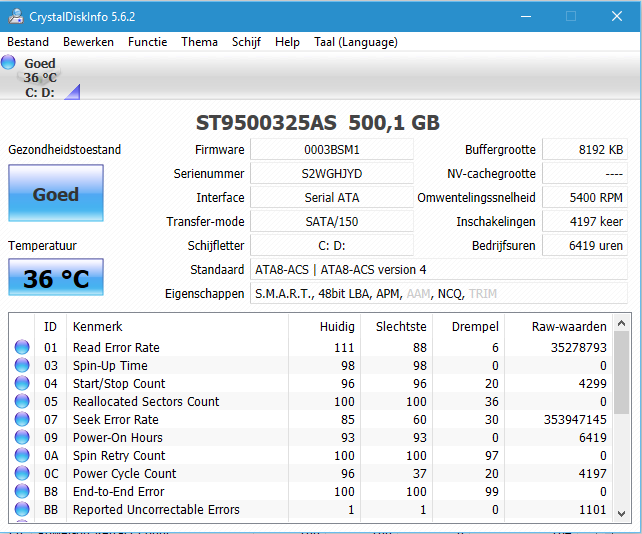Click status orb for Spin Retry Count row

click(x=22, y=455)
